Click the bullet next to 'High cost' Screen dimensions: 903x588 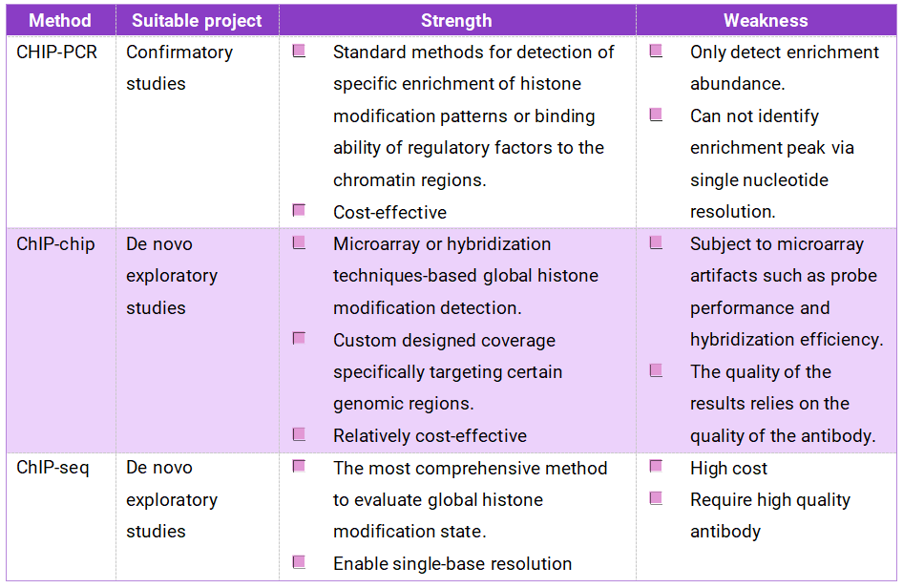[x=656, y=467]
